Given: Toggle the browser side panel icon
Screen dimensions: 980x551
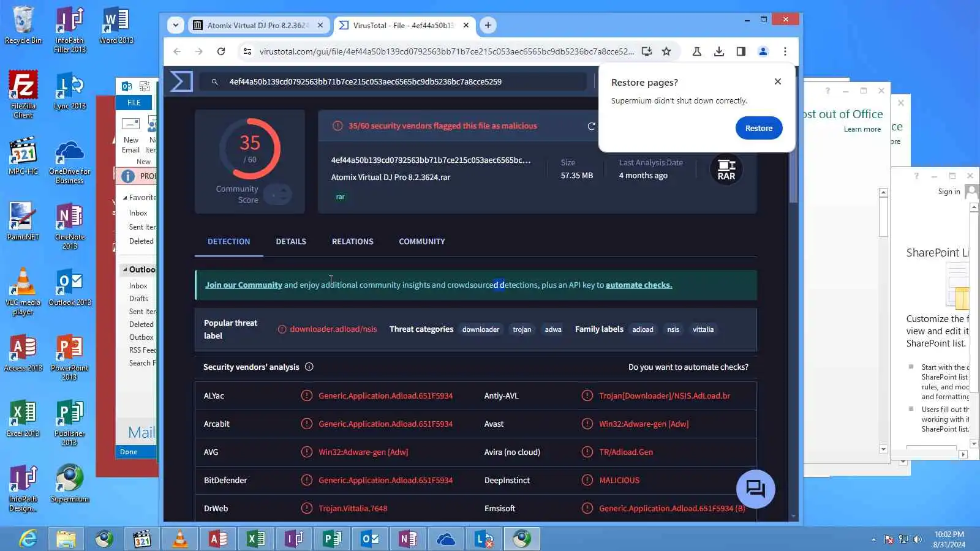Looking at the screenshot, I should pos(741,51).
